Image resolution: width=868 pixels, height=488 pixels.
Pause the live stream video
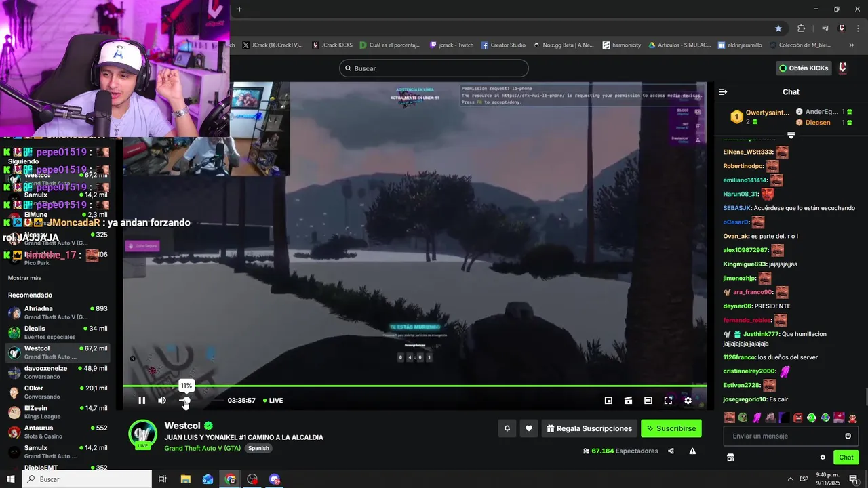(x=142, y=401)
